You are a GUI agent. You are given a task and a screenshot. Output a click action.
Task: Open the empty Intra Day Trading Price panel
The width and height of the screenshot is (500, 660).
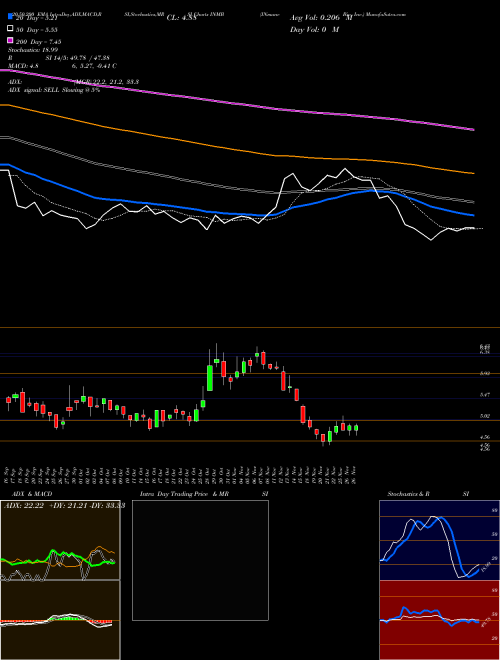tap(200, 560)
